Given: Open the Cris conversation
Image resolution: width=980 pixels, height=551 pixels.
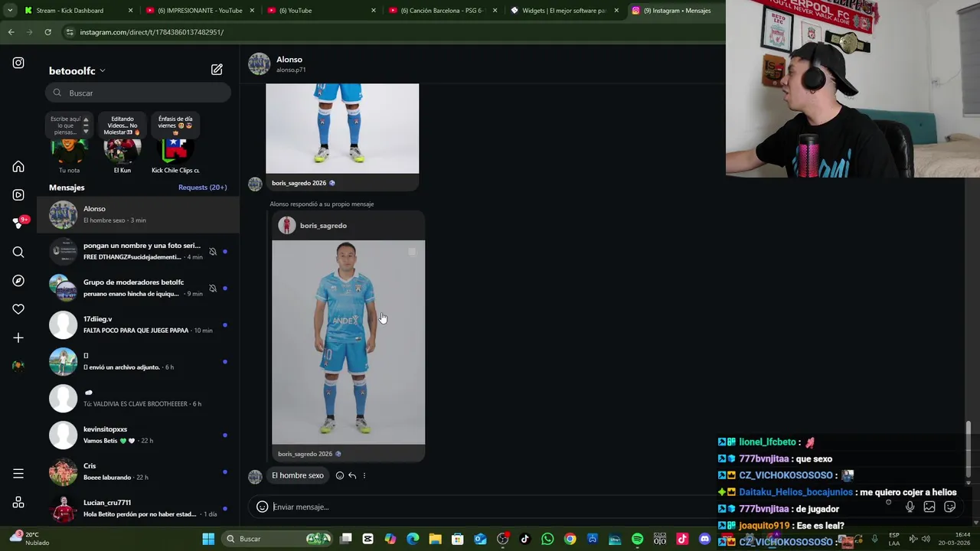Looking at the screenshot, I should point(138,471).
